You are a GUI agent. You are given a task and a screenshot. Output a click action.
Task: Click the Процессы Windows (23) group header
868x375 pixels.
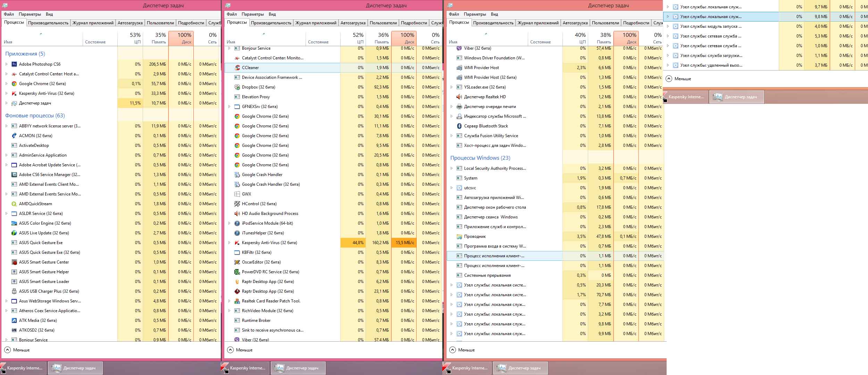click(x=480, y=158)
